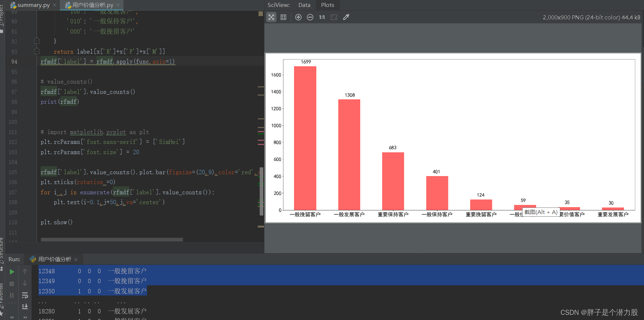
Task: Toggle chessboard background in SciView toolbar
Action: click(x=271, y=17)
